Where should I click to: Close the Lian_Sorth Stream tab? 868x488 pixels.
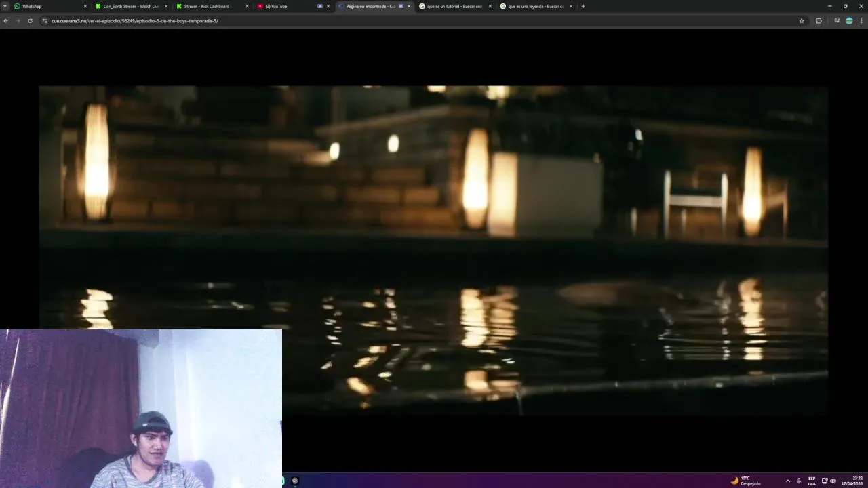[x=166, y=6]
